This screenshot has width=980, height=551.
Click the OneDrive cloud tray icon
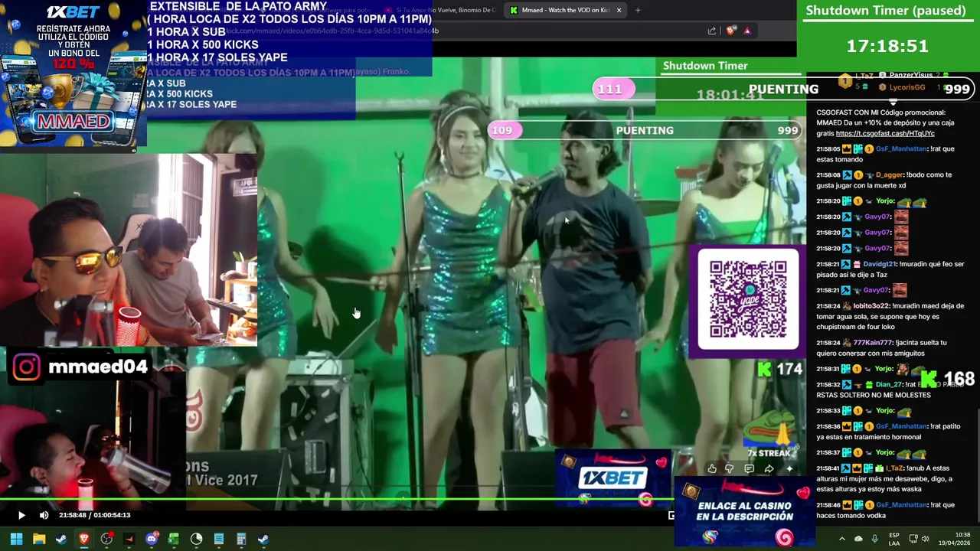point(858,539)
